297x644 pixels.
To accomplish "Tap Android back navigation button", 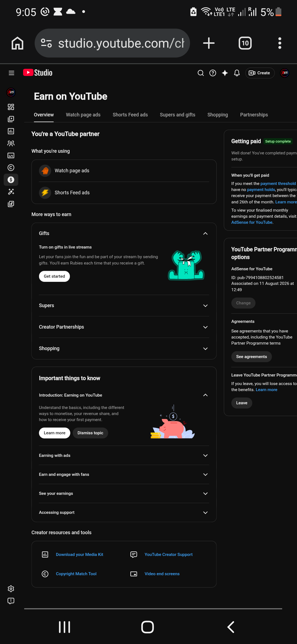I will pos(231,627).
